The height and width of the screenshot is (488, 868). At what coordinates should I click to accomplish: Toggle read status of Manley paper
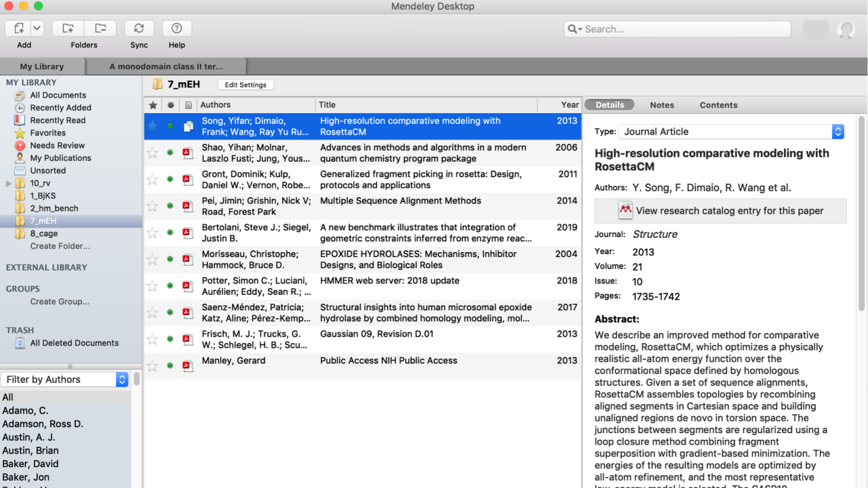pos(170,366)
